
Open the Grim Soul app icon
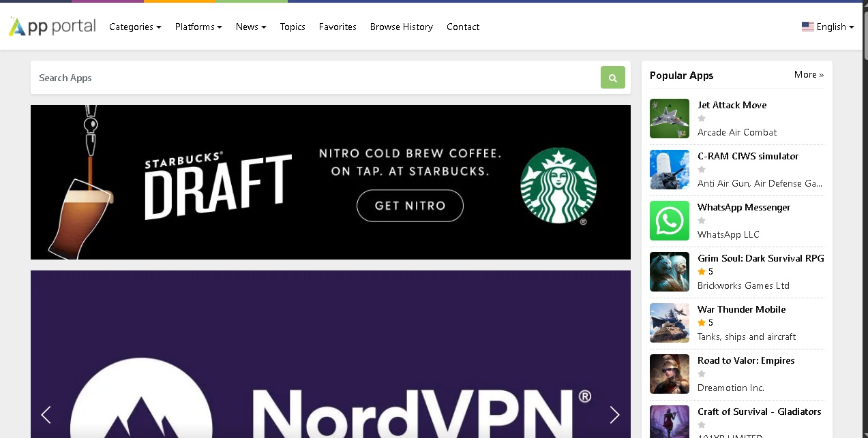670,272
